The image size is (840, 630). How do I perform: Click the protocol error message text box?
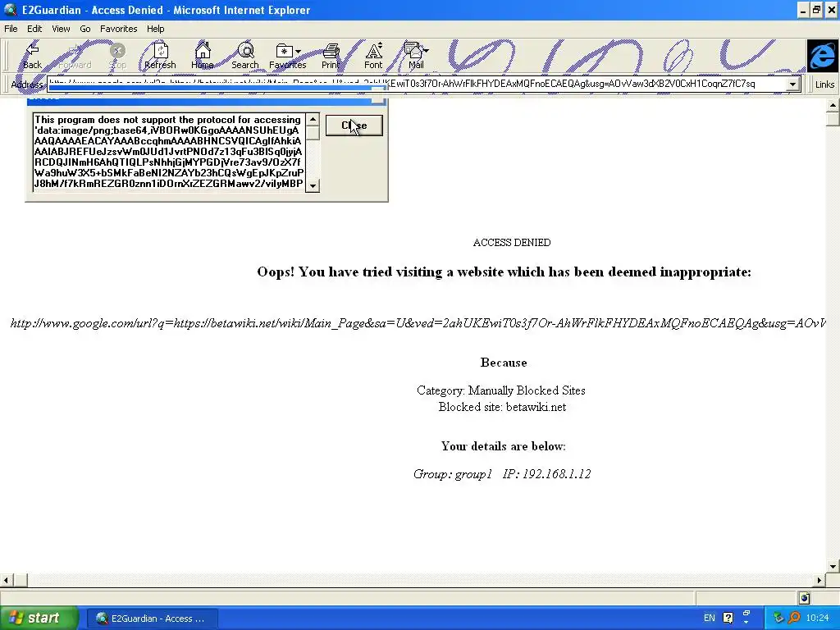tap(169, 152)
